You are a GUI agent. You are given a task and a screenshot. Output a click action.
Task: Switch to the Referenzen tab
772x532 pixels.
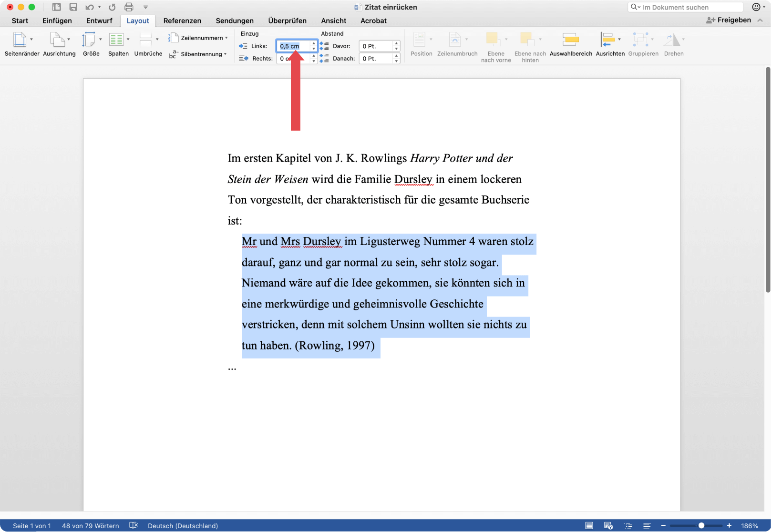[182, 20]
